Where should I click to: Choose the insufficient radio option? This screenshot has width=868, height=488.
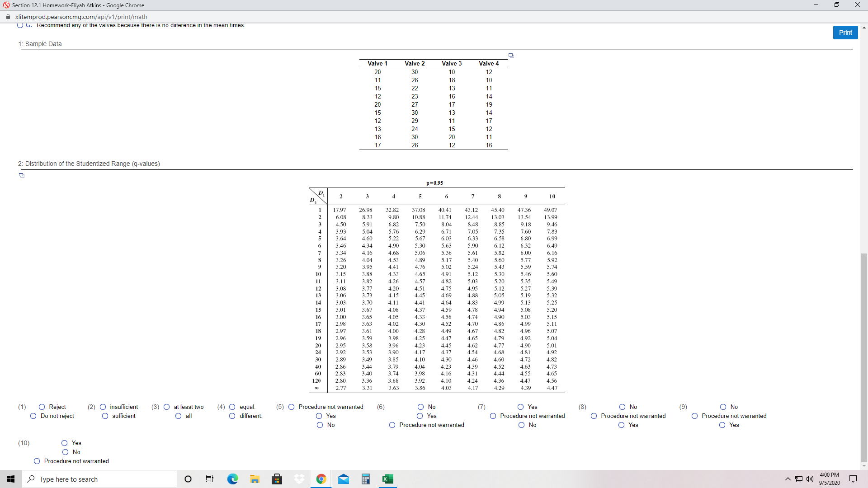(x=103, y=407)
